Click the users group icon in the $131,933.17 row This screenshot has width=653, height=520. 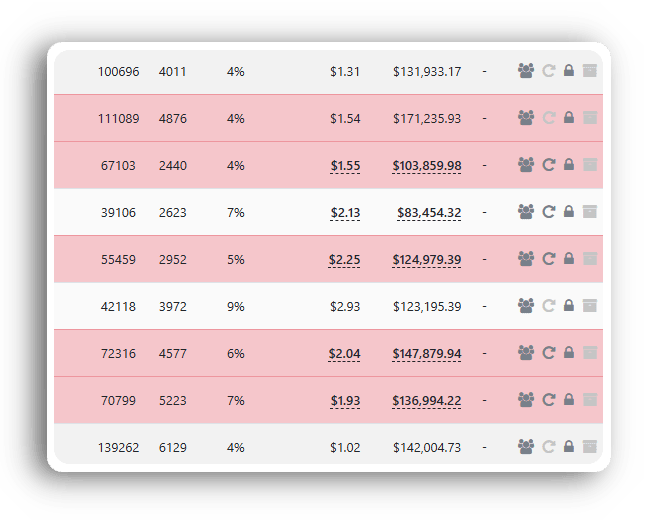[x=526, y=71]
